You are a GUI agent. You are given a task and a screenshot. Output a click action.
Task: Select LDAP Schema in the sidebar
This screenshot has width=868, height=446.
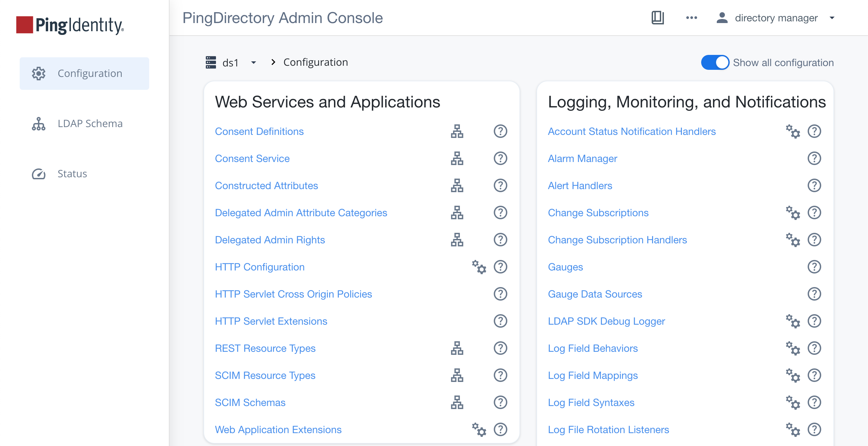84,124
